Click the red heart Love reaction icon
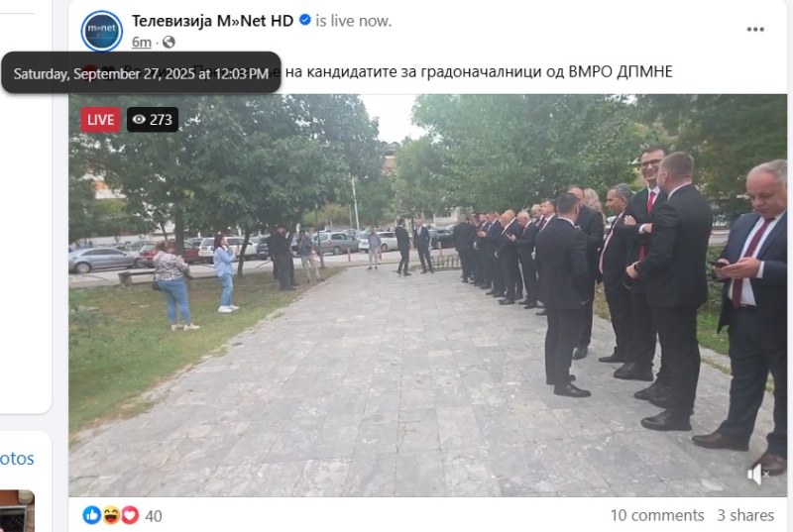Viewport: 793px width, 532px height. click(130, 515)
